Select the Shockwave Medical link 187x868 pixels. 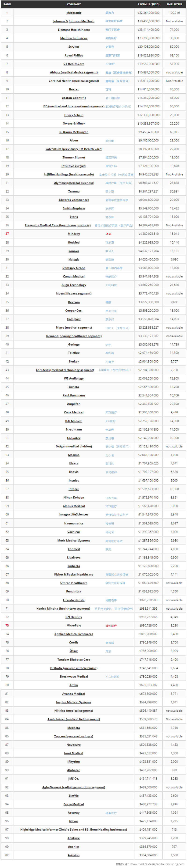point(74,677)
